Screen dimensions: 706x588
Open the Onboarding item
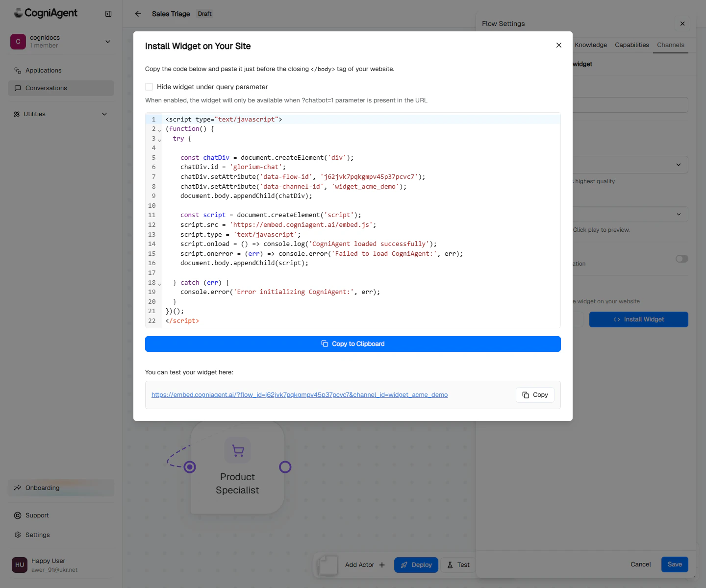[61, 488]
